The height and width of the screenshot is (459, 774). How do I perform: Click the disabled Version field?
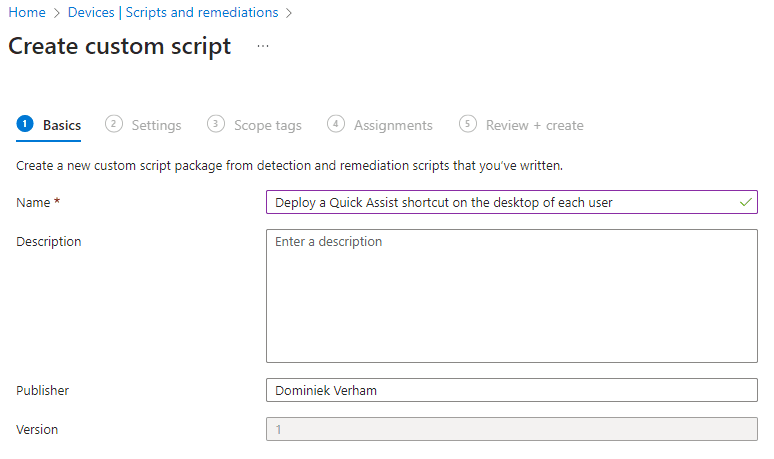click(x=511, y=429)
